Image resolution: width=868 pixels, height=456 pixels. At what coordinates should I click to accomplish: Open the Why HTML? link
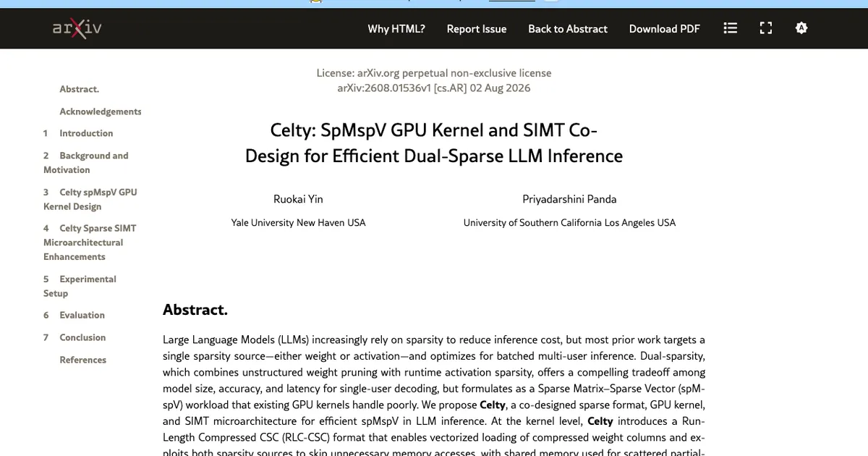pyautogui.click(x=396, y=29)
